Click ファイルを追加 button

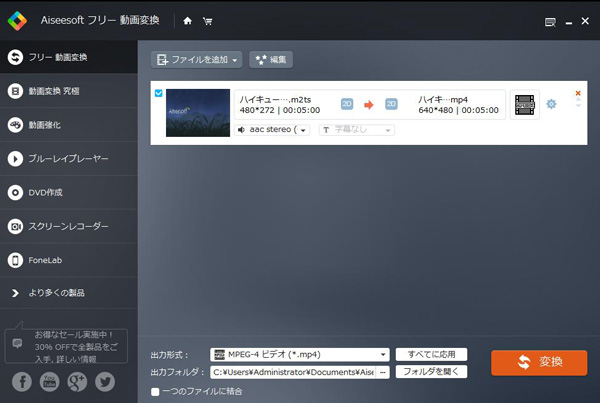pos(196,60)
